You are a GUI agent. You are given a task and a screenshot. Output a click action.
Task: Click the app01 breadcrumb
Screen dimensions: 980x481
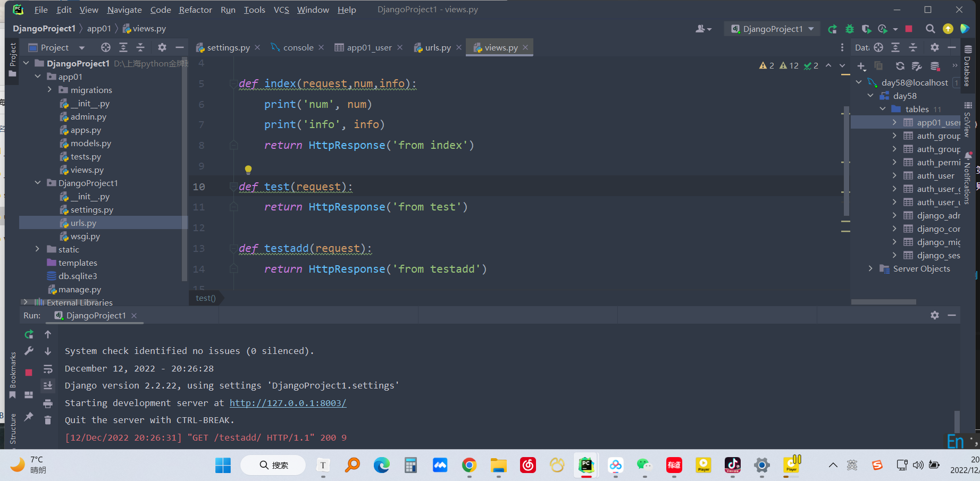point(99,28)
